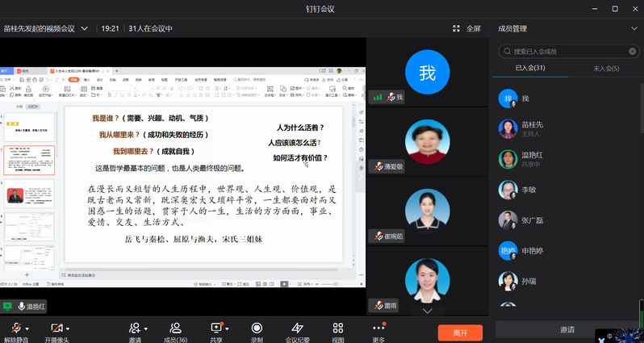644x343 pixels.
Task: Toggle bold B in shared WPS ribbon
Action: [110, 95]
